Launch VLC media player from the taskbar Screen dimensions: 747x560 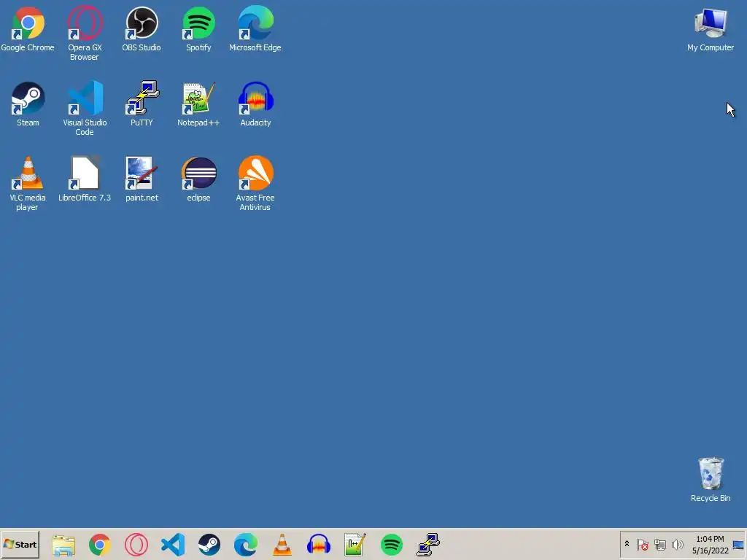282,545
